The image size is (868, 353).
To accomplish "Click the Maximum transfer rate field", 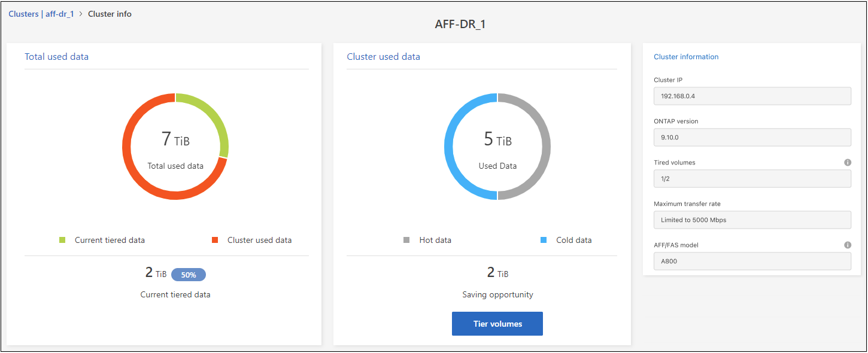I will [x=752, y=220].
